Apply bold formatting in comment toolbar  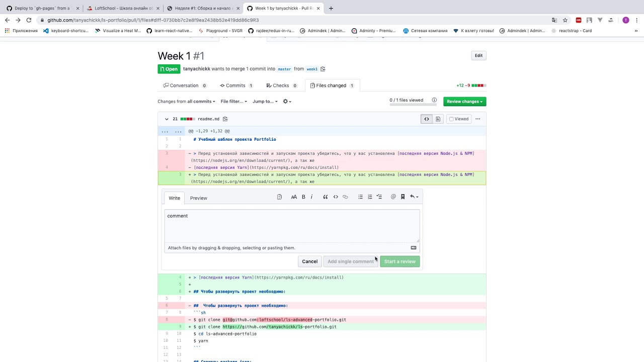[303, 197]
